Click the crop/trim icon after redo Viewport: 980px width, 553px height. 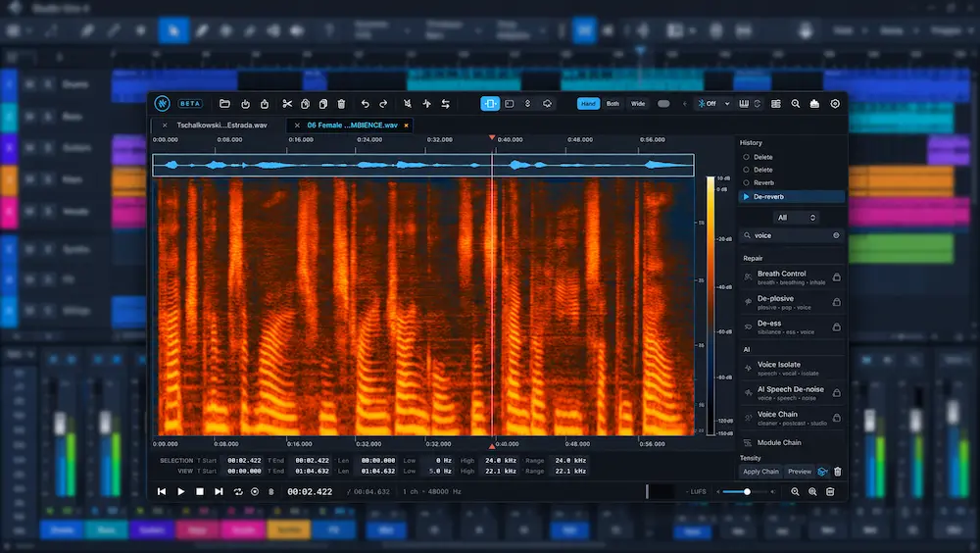pyautogui.click(x=408, y=104)
